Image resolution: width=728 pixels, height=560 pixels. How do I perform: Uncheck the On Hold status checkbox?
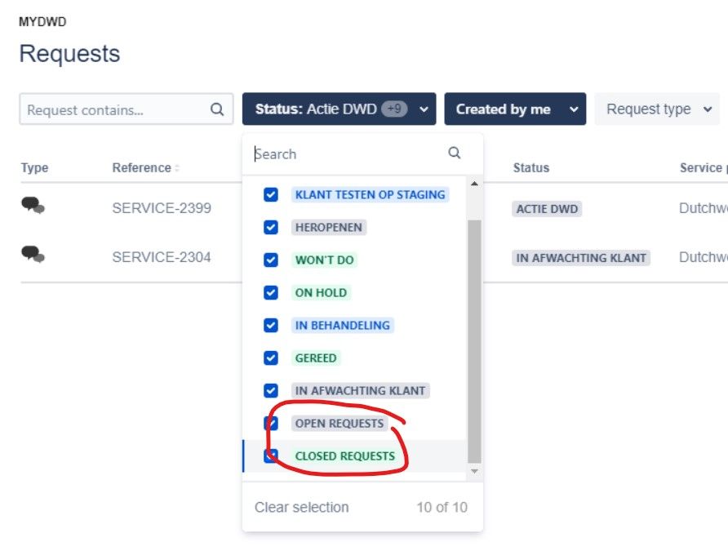click(x=271, y=292)
